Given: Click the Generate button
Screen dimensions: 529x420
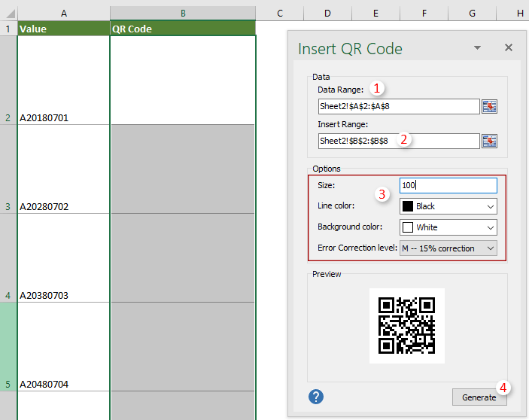Looking at the screenshot, I should pyautogui.click(x=479, y=397).
